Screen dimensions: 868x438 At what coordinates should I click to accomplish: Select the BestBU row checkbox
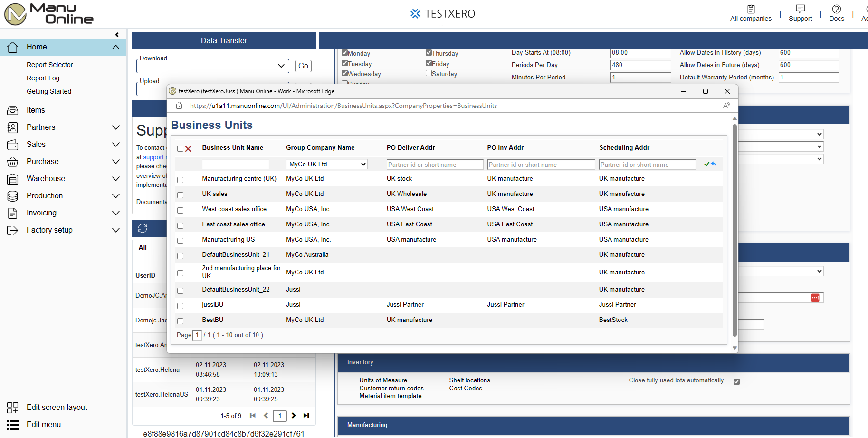(181, 321)
